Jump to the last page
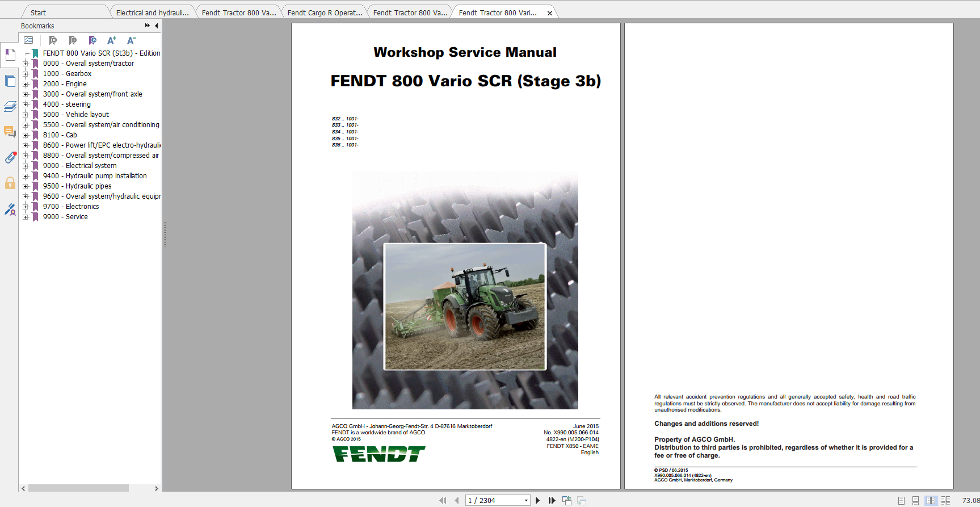980x507 pixels. [x=552, y=500]
